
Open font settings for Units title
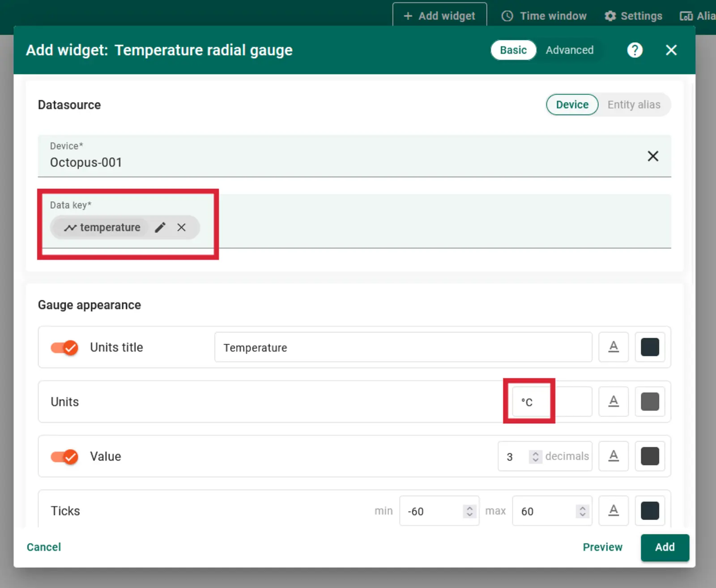point(614,347)
